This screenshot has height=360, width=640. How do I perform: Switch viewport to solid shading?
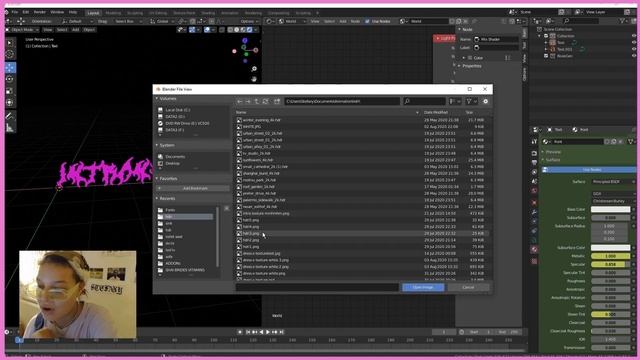(237, 30)
